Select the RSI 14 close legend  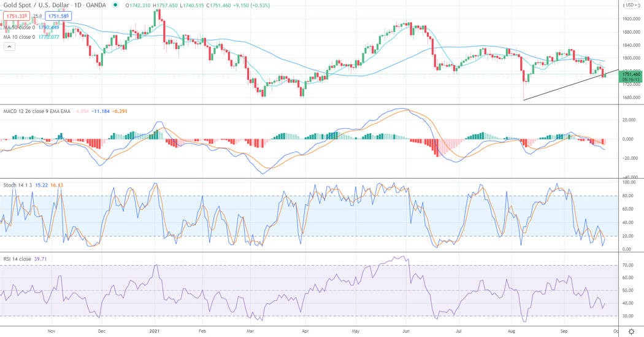pyautogui.click(x=17, y=259)
